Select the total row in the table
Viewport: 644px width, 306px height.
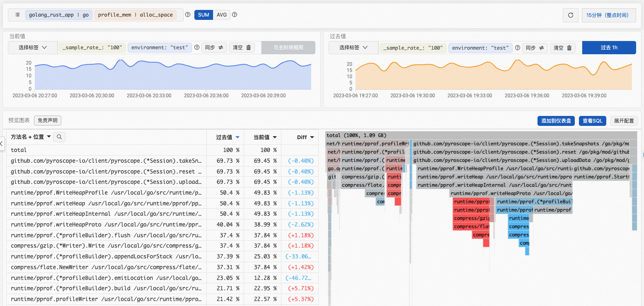coord(162,150)
